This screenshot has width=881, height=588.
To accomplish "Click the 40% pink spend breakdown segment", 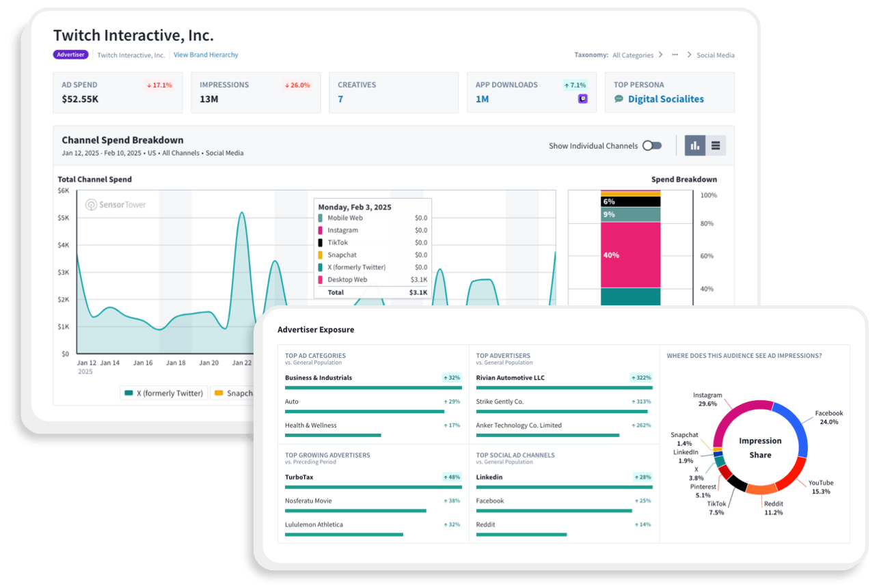I will pyautogui.click(x=630, y=255).
